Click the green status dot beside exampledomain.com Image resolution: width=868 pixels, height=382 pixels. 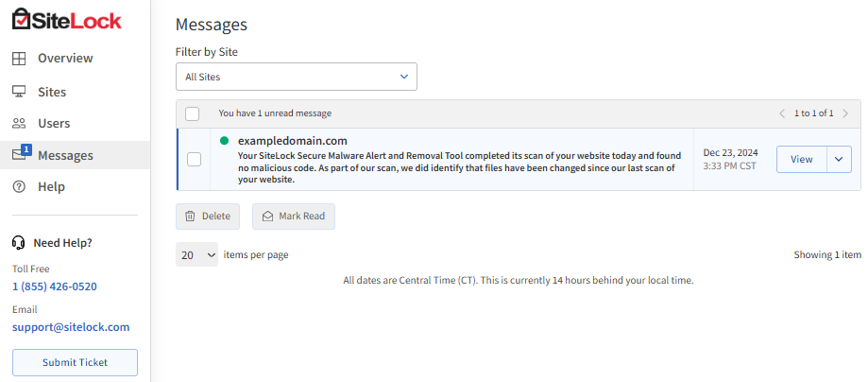(225, 140)
